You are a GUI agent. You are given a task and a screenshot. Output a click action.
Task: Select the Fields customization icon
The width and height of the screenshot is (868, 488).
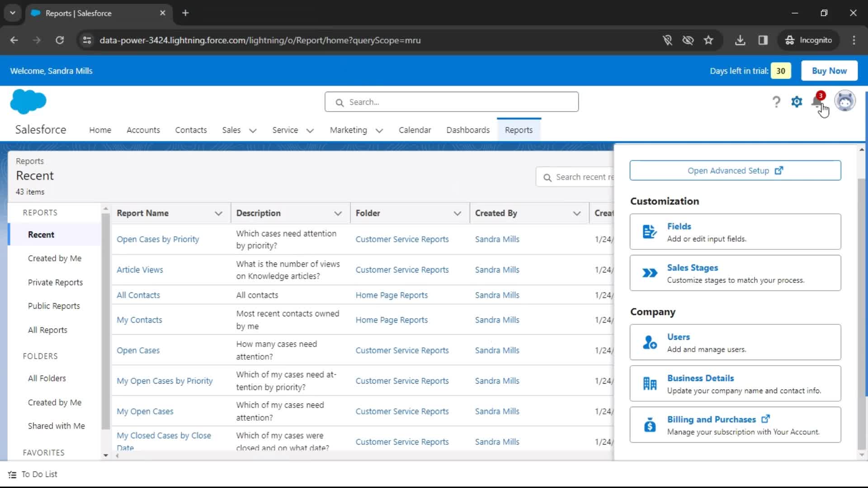(x=649, y=231)
